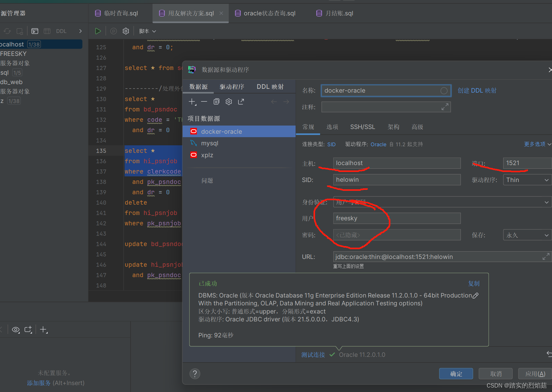Open the 保存 password save dropdown
552x392 pixels.
pos(527,235)
